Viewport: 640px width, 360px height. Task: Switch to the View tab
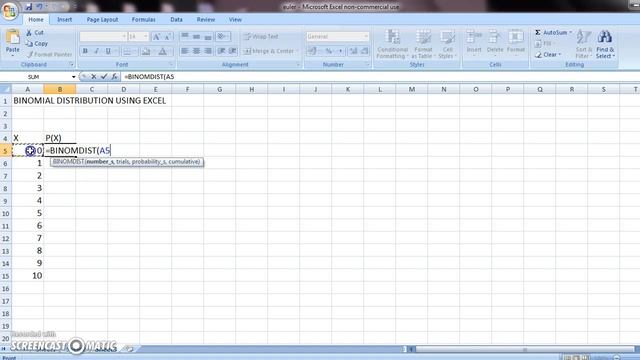[x=235, y=20]
